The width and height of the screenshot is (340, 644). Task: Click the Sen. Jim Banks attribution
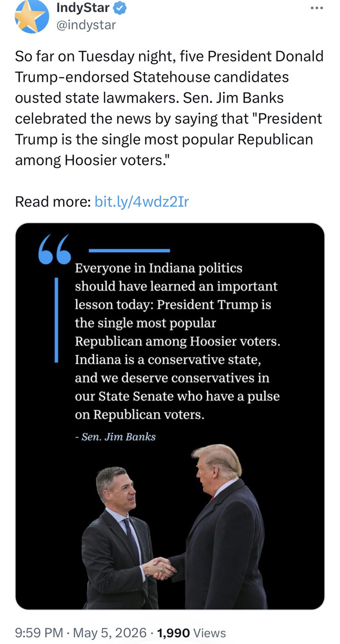point(115,437)
